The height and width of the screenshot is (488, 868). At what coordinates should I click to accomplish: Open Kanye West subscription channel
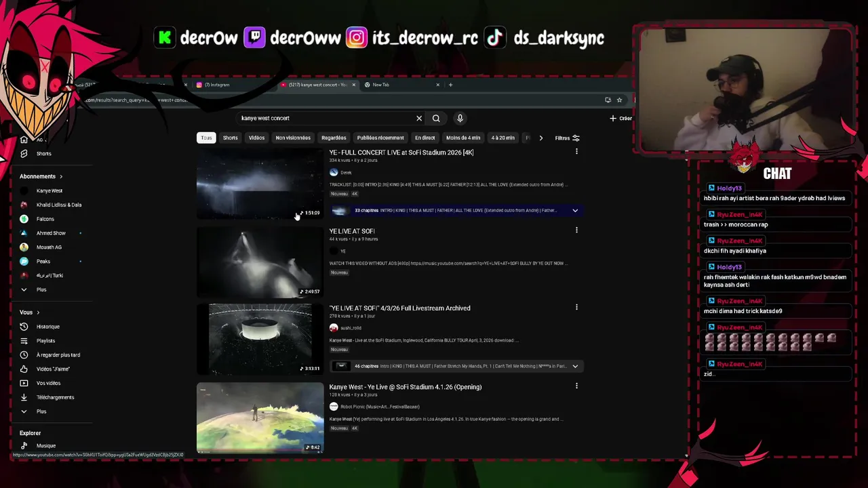(49, 190)
